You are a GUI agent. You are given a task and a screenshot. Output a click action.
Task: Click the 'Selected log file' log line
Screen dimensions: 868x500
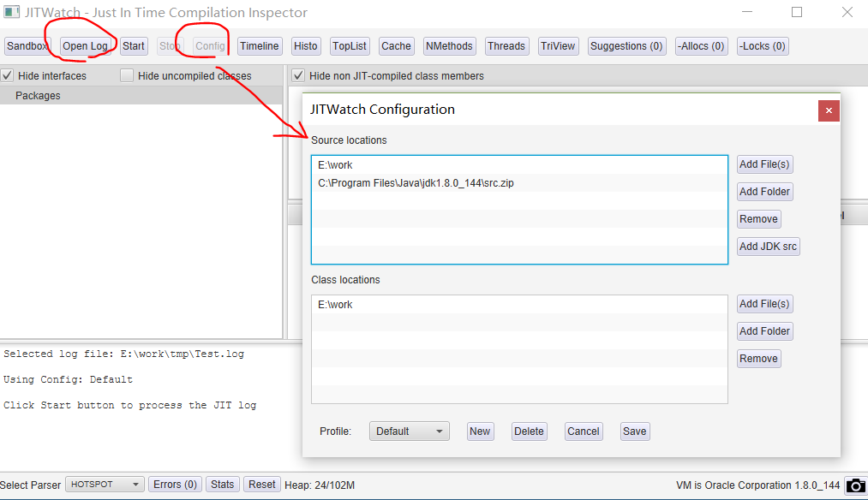(x=123, y=354)
